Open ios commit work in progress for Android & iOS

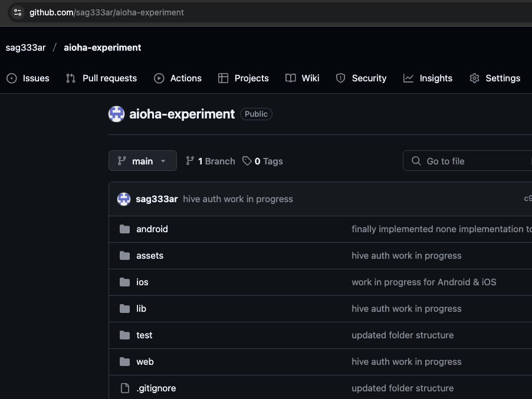pos(423,282)
